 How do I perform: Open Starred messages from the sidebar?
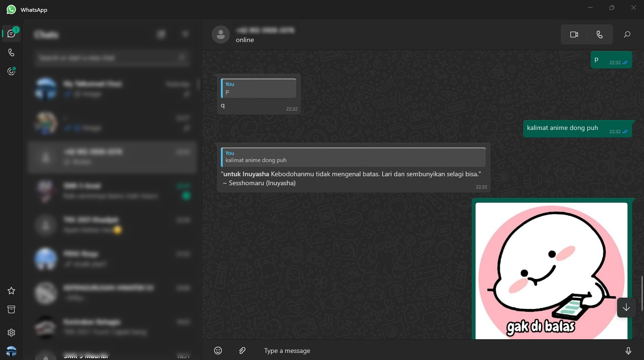point(11,291)
